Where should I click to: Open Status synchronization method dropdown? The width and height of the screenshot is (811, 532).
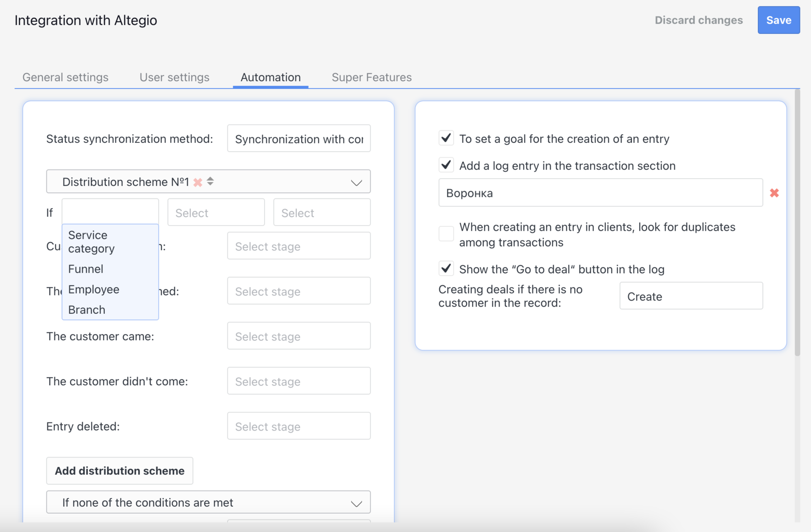pos(299,139)
